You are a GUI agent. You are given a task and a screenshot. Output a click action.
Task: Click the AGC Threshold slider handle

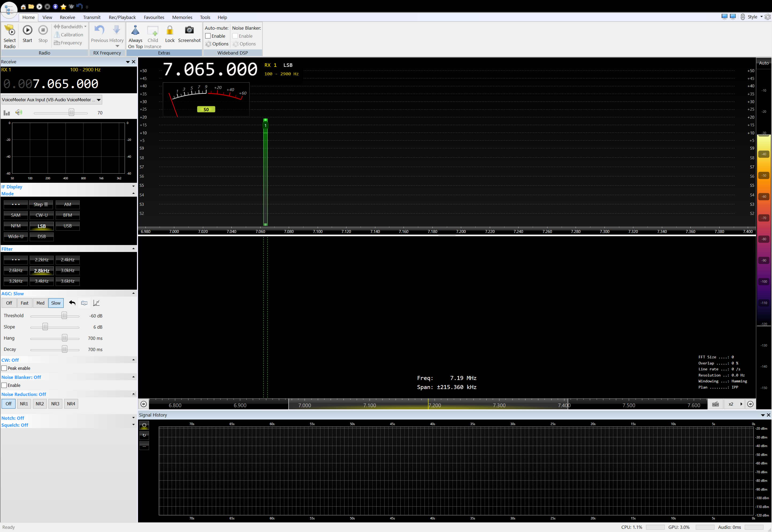coord(64,316)
